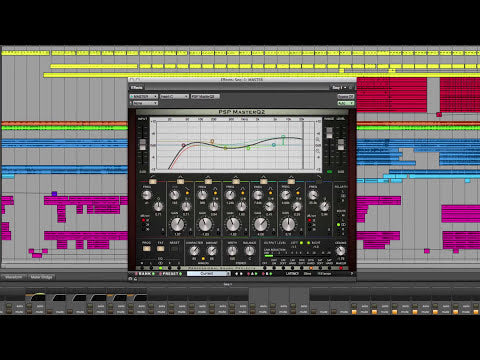The image size is (480, 360).
Task: Click the WIDTH knob
Action: coord(232,251)
